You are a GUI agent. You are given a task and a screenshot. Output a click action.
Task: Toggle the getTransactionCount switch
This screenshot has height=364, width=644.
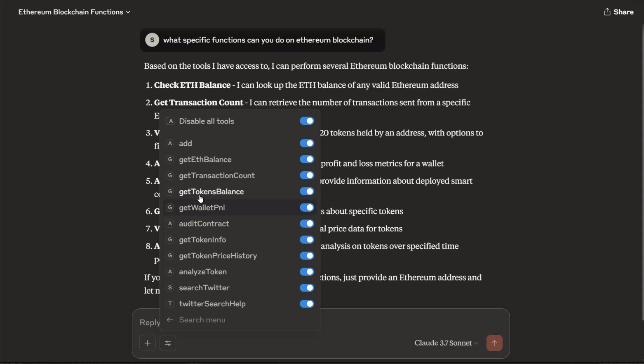click(x=307, y=175)
